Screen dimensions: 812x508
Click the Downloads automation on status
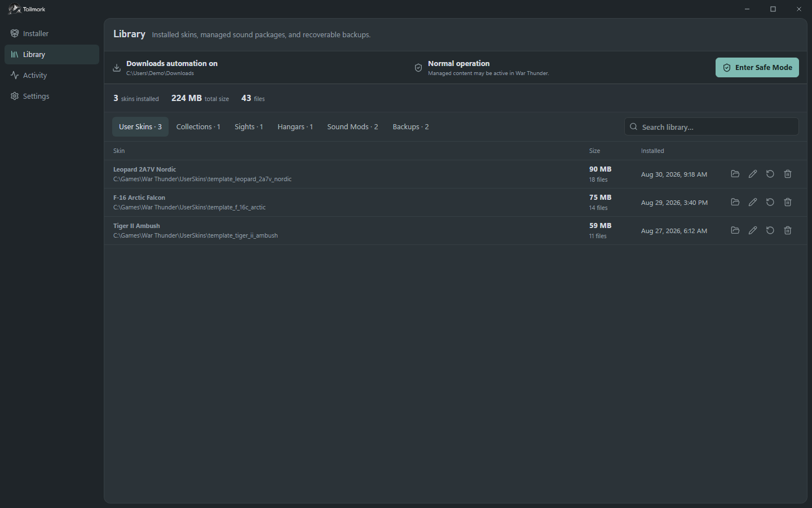tap(172, 64)
